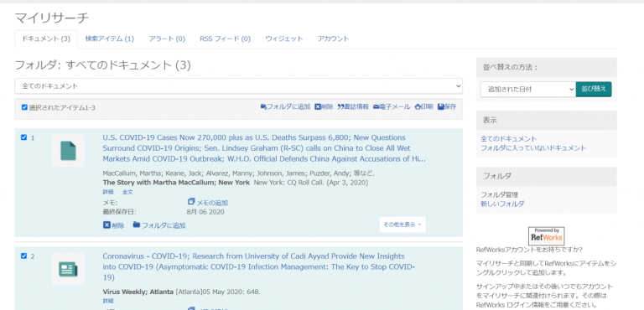Uncheck the checkbox for document 2
This screenshot has width=644, height=310.
pyautogui.click(x=23, y=256)
